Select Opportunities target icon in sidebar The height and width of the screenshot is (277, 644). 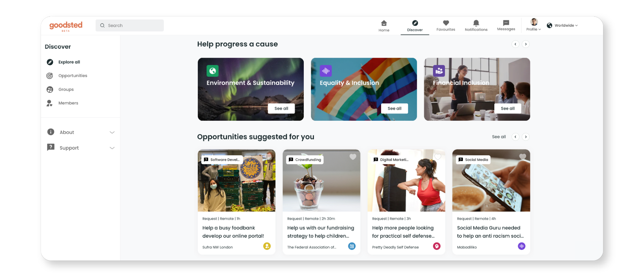50,76
